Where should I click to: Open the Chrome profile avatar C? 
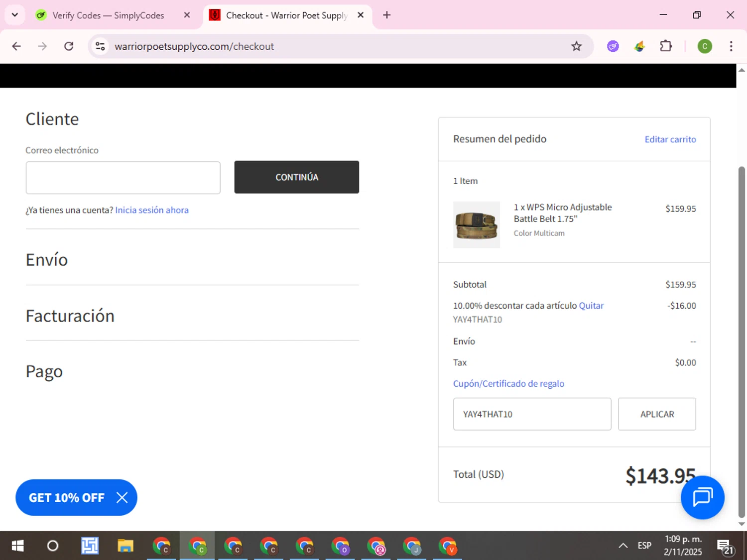coord(705,46)
